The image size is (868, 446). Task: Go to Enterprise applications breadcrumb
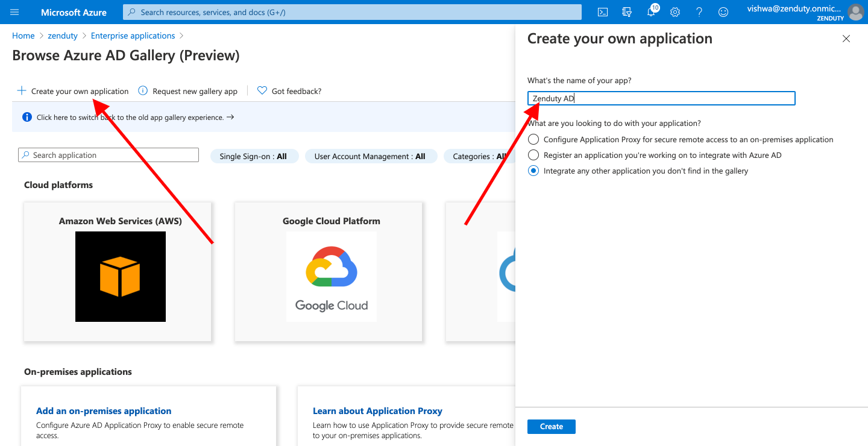[x=133, y=36]
